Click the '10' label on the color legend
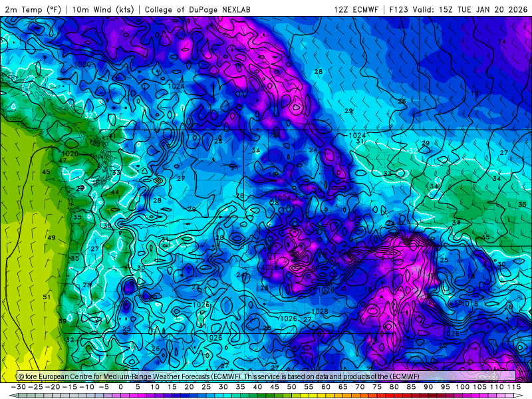This screenshot has height=399, width=532. (155, 387)
